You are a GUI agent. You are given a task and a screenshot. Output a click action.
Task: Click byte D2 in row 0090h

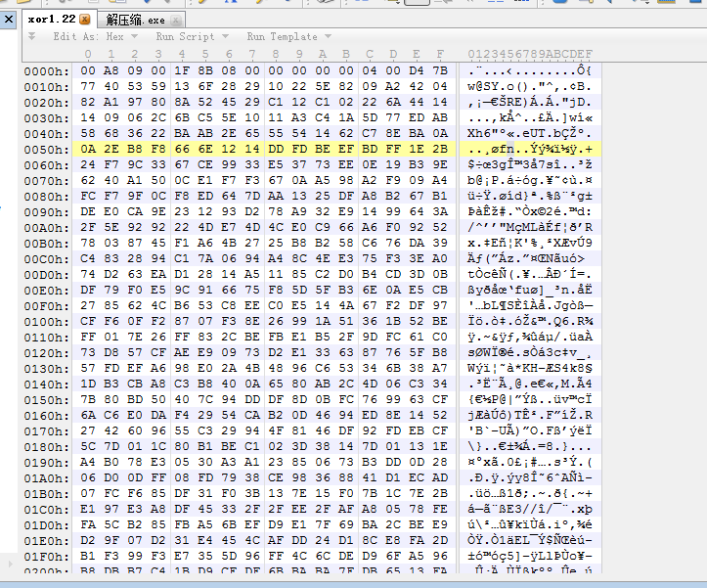point(252,211)
